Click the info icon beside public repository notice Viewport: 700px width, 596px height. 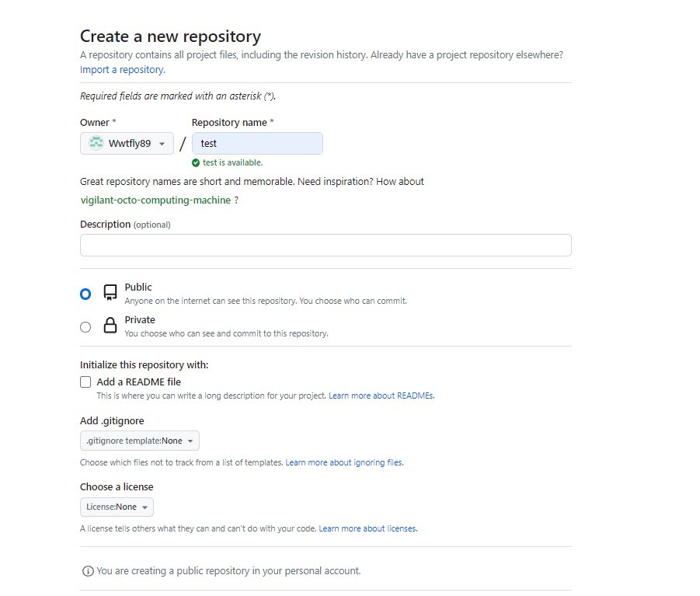(x=88, y=571)
